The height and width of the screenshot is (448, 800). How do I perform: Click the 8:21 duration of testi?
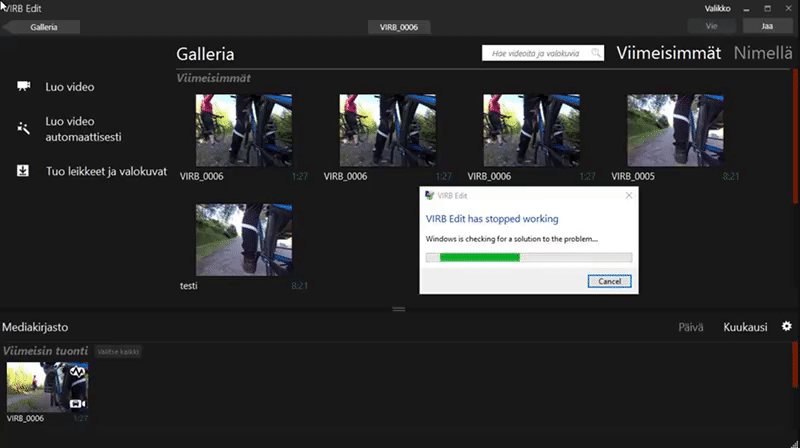tap(299, 286)
